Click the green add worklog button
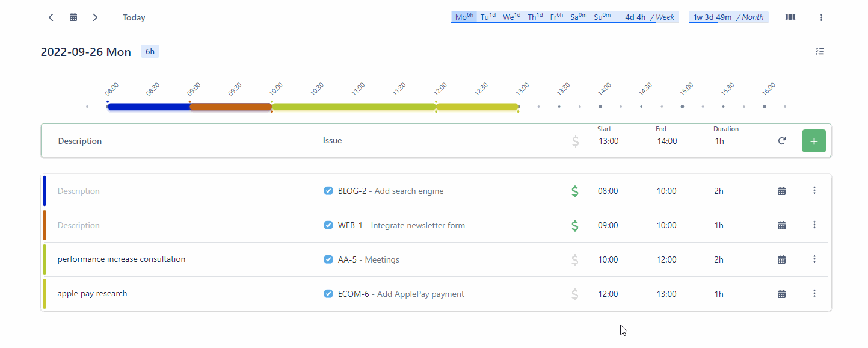 [x=813, y=141]
